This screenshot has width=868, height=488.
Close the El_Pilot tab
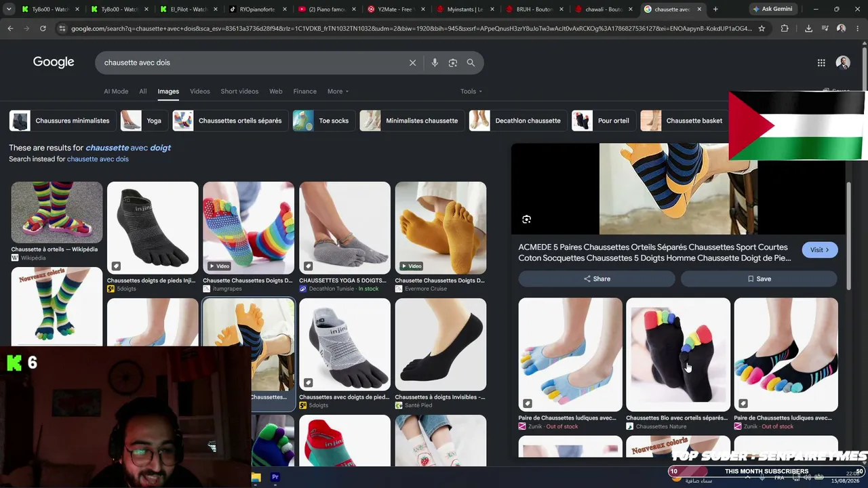(216, 9)
